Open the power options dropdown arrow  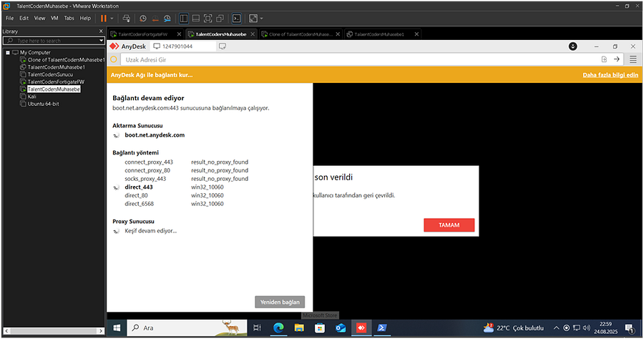coord(112,19)
